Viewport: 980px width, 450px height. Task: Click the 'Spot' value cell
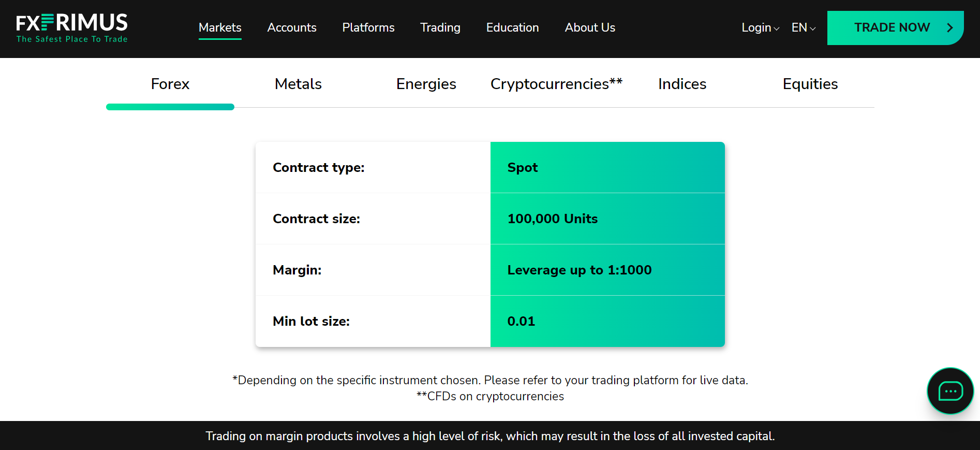(607, 167)
